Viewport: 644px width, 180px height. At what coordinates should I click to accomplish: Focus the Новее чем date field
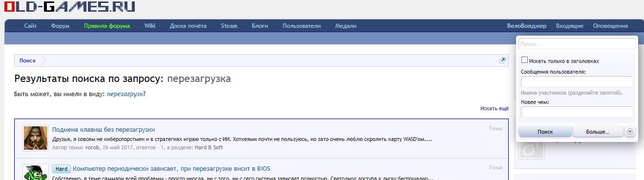[x=577, y=112]
